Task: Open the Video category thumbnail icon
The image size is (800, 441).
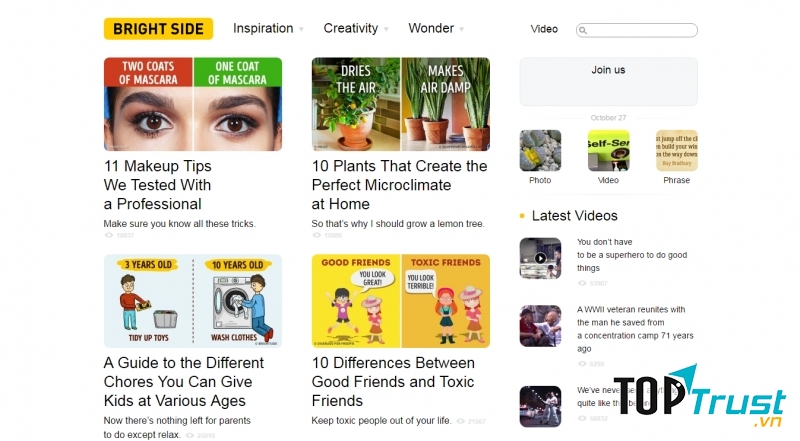Action: [x=608, y=151]
